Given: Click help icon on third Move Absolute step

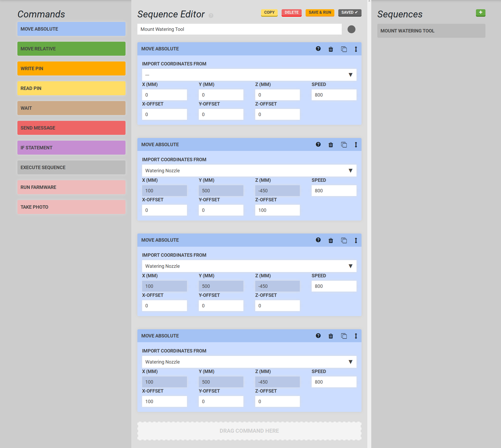Looking at the screenshot, I should [318, 240].
